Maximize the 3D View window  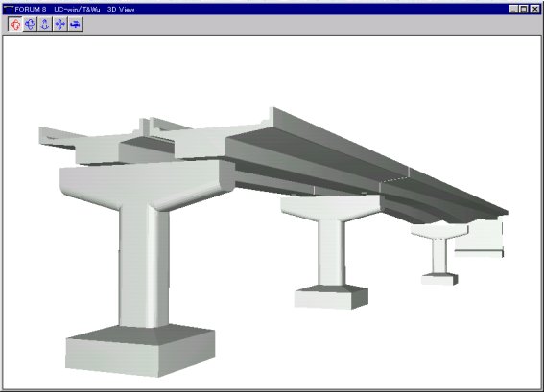click(x=524, y=10)
